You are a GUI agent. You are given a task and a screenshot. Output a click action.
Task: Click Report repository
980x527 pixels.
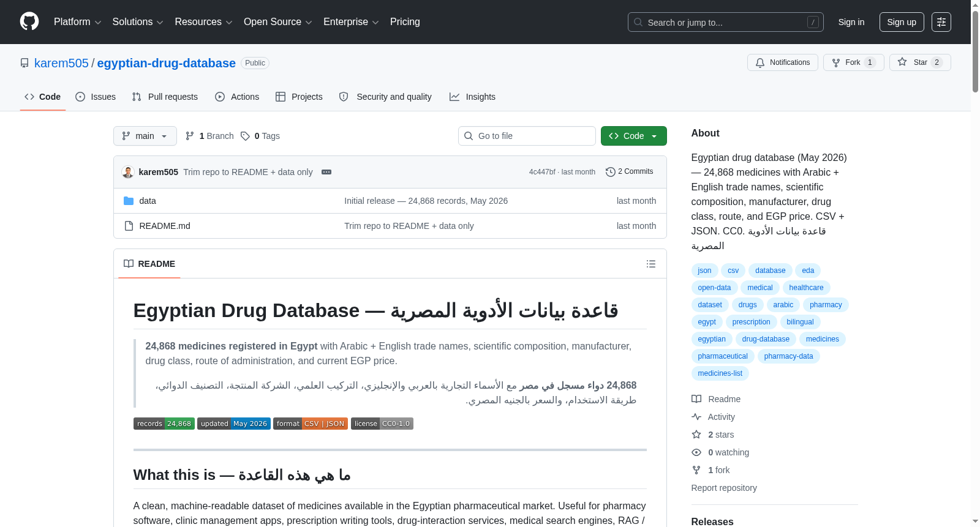click(724, 488)
